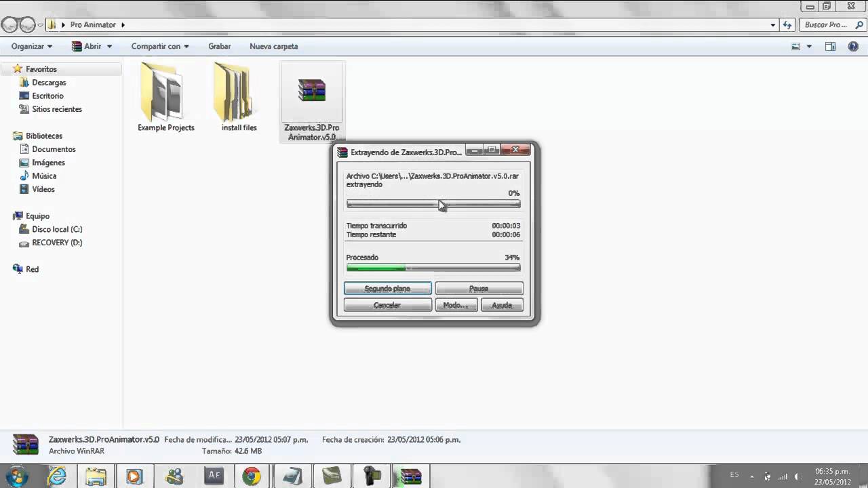Open the camcorder recorder taskbar icon
The image size is (868, 488).
coord(370,476)
